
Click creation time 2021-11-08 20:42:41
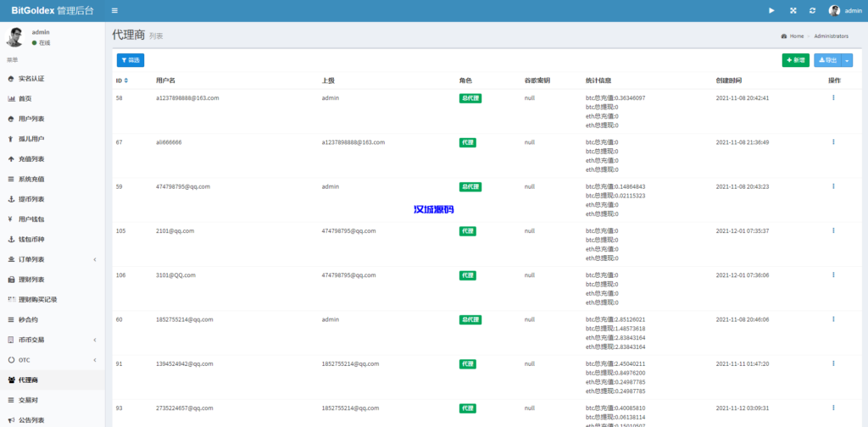click(743, 98)
